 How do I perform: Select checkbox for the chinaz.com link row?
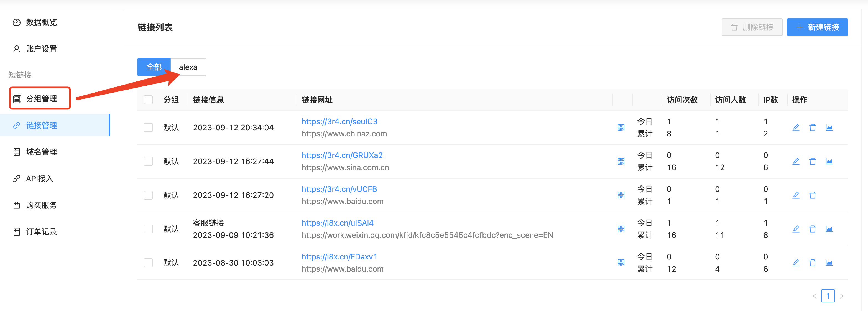148,127
